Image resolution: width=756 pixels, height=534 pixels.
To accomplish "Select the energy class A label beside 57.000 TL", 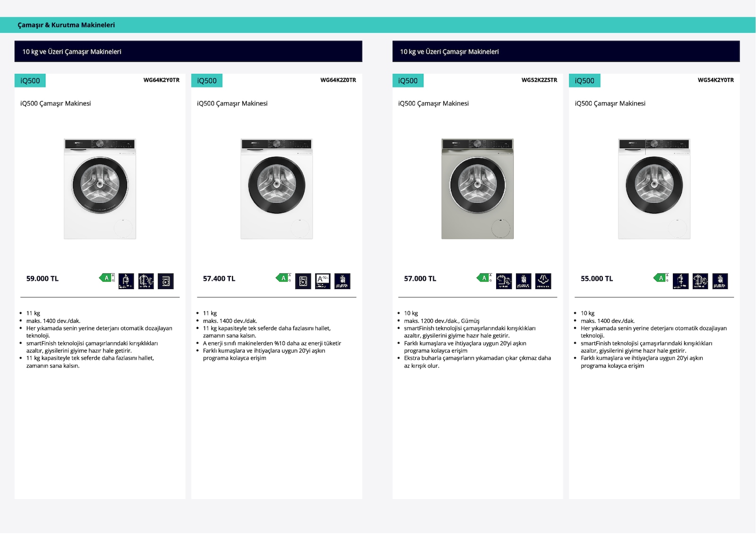I will click(484, 278).
